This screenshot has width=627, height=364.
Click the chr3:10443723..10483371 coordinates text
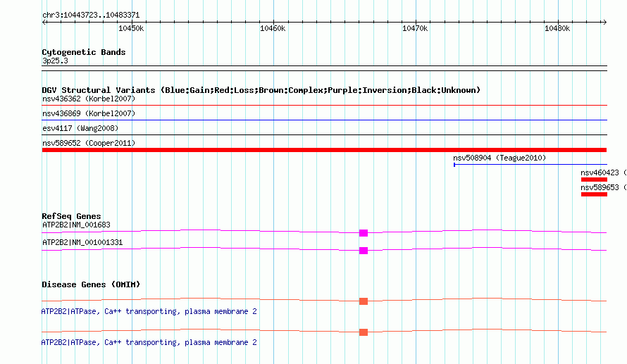pyautogui.click(x=91, y=15)
